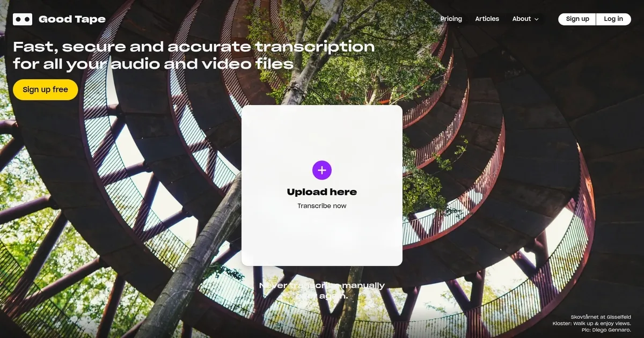This screenshot has height=338, width=644.
Task: Click the "Never transcribe manually" tagline
Action: pos(322,285)
